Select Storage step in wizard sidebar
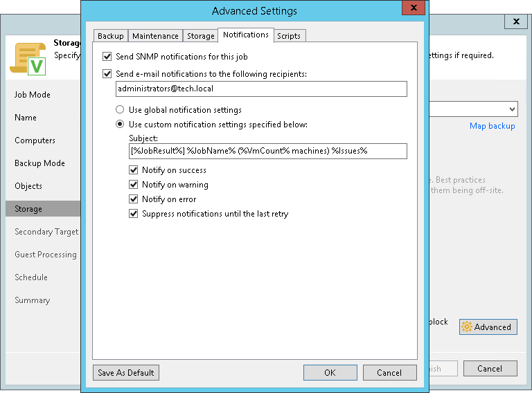Image resolution: width=532 pixels, height=393 pixels. click(43, 209)
